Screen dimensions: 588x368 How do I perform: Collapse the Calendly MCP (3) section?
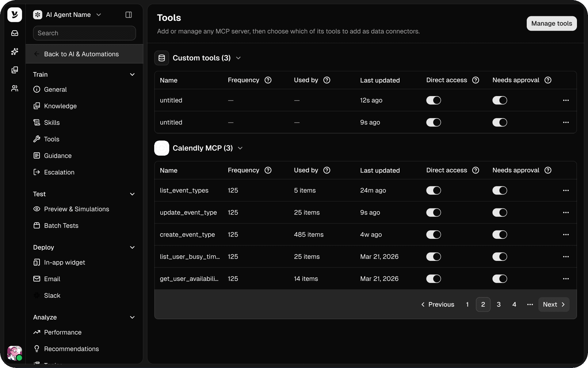click(x=240, y=148)
